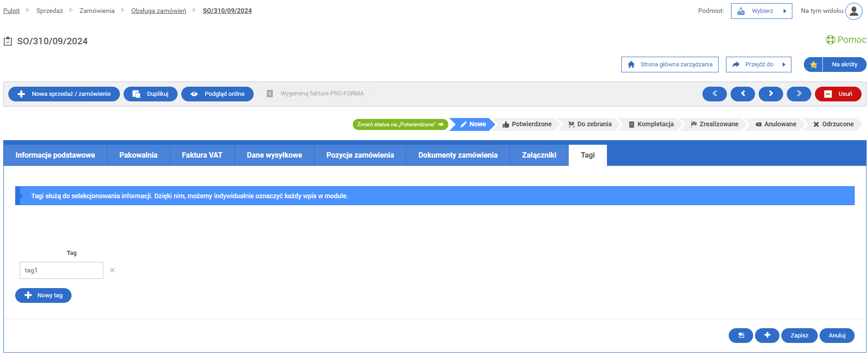The width and height of the screenshot is (868, 354).
Task: Expand the Podmiot Wybierz dropdown
Action: pos(761,11)
